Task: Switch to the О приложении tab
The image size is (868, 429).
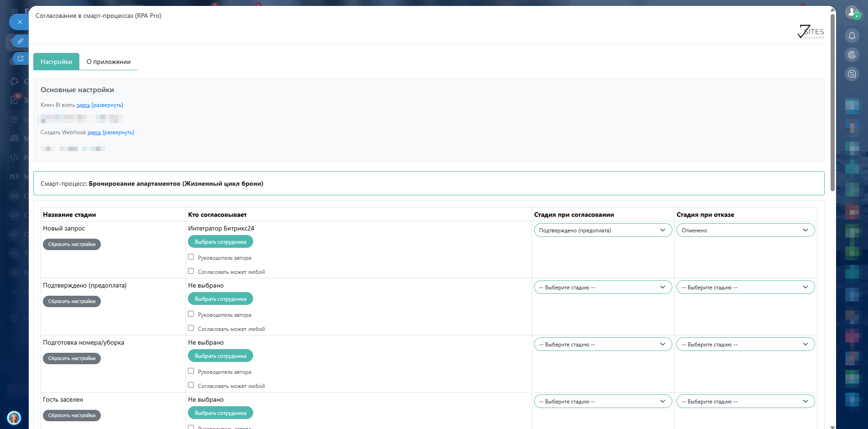Action: pyautogui.click(x=109, y=62)
